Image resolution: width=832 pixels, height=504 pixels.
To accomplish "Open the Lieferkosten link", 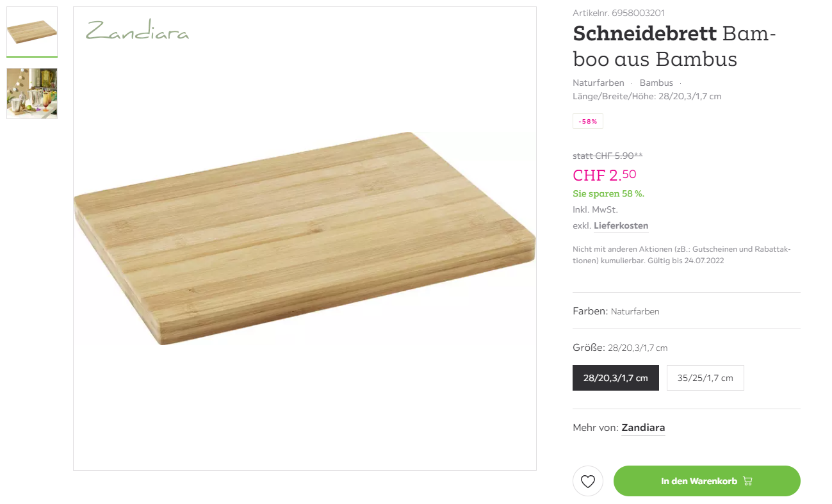I will [x=621, y=225].
